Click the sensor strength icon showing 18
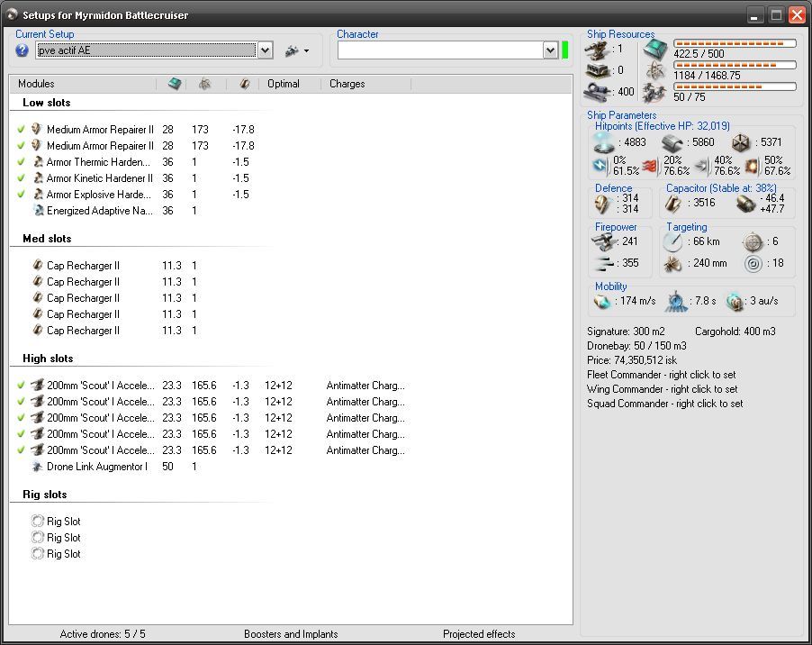The width and height of the screenshot is (812, 645). 753,264
